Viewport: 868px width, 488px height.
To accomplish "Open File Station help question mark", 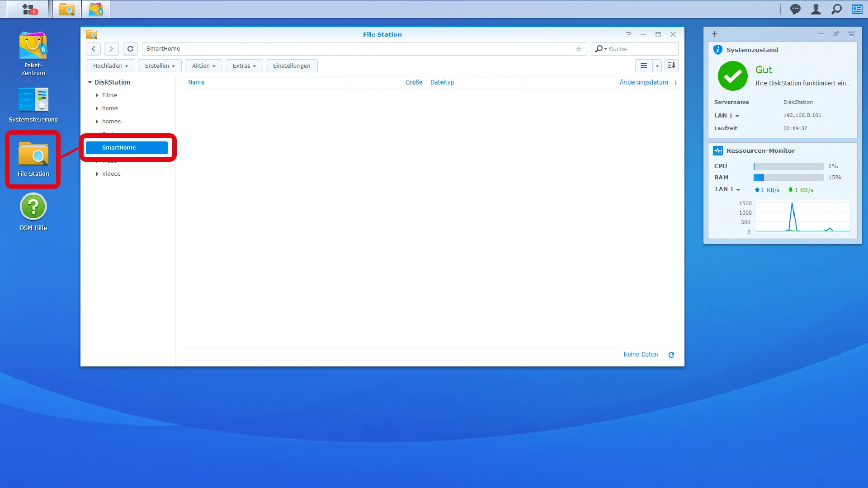I will click(x=628, y=34).
